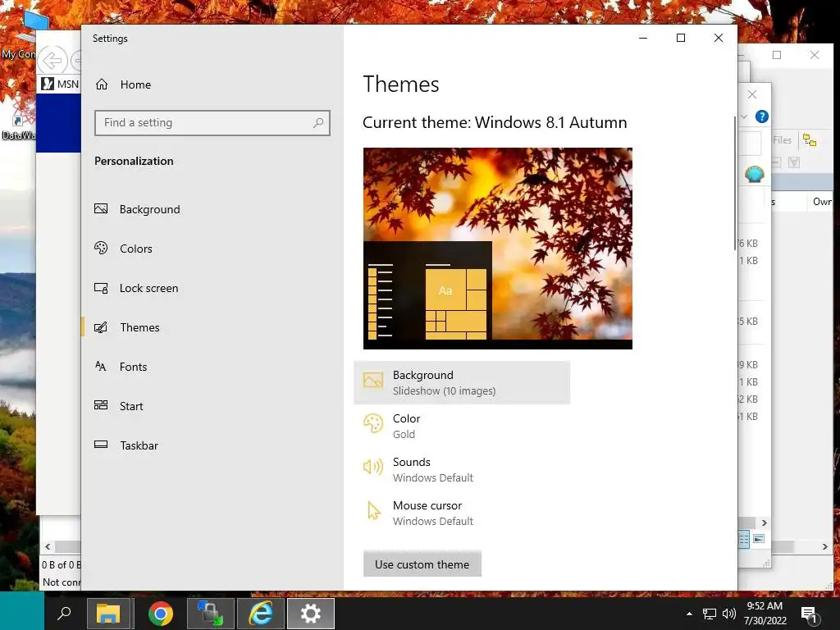The height and width of the screenshot is (630, 840).
Task: Expand the chevron beside the help icon
Action: click(x=744, y=116)
